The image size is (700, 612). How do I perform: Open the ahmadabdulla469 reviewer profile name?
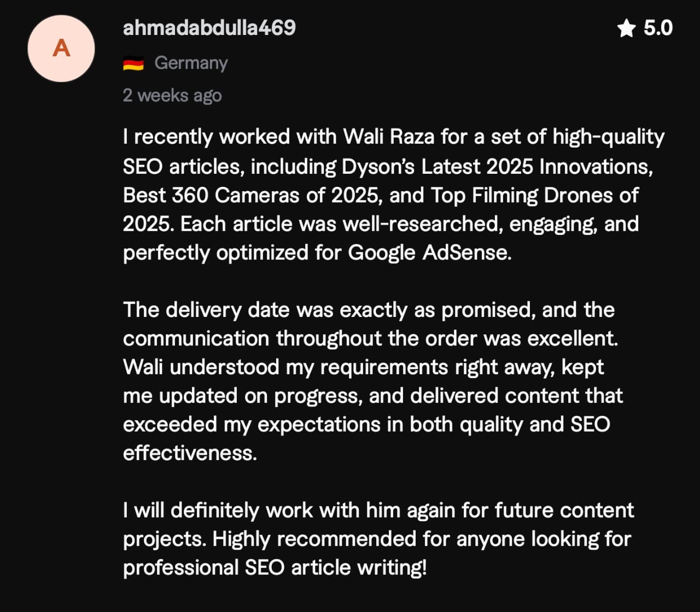[209, 28]
